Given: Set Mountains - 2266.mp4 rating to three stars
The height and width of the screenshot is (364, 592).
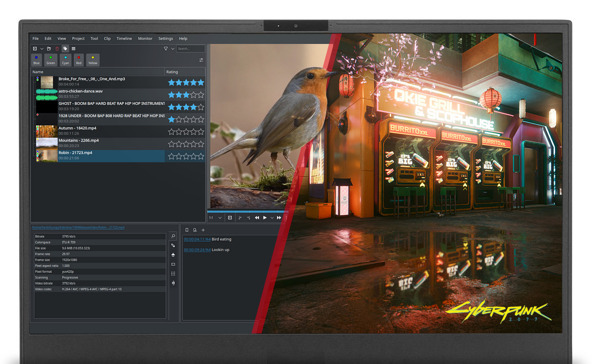Looking at the screenshot, I should (186, 144).
